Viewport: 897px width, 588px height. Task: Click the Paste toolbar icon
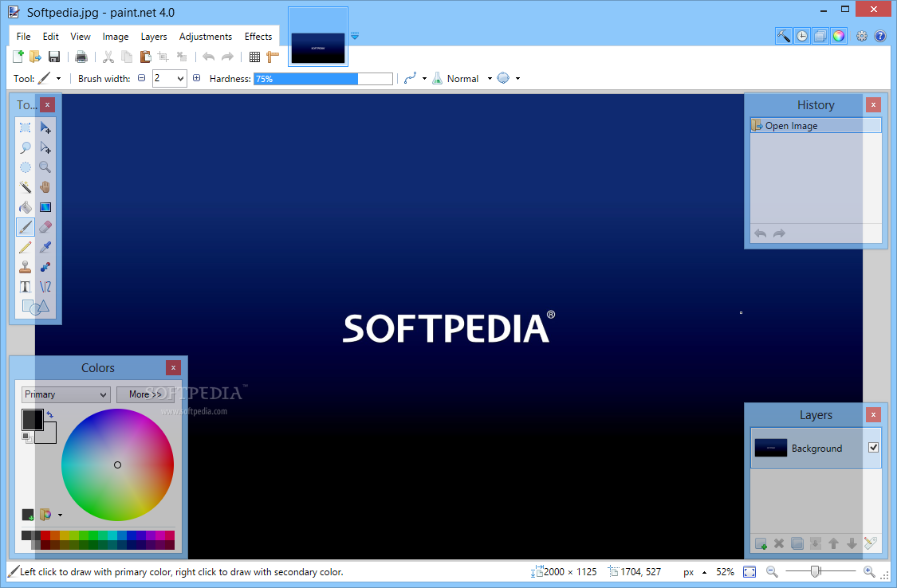(145, 56)
